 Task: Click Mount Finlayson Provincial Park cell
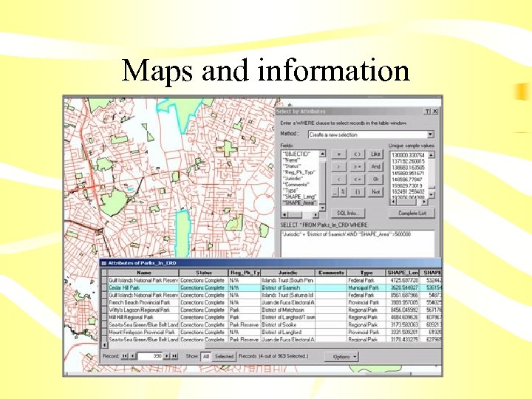(143, 332)
